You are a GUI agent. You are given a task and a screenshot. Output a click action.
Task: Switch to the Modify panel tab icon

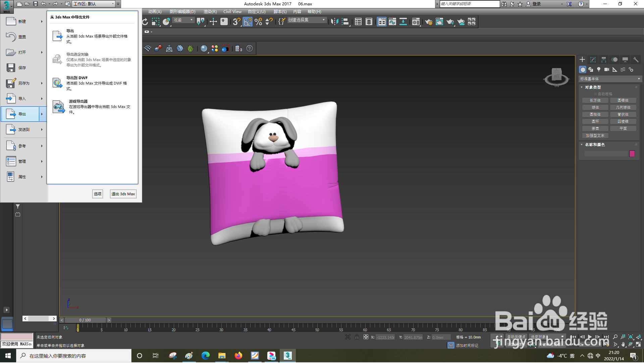point(593,60)
